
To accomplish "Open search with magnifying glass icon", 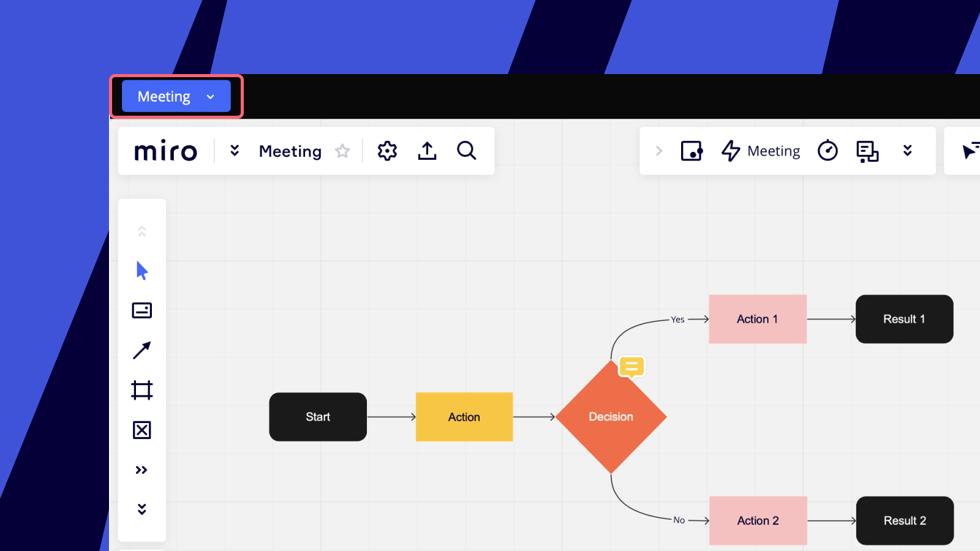I will coord(467,151).
